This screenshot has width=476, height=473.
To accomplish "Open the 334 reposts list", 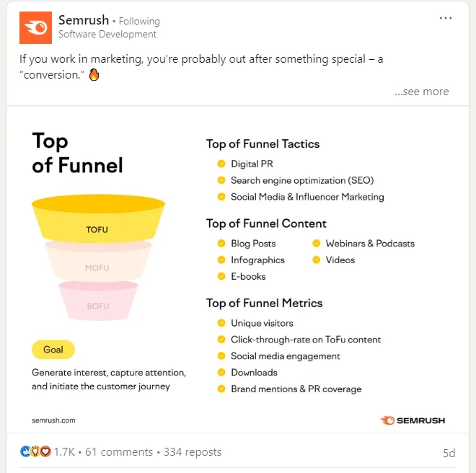I will [x=193, y=452].
